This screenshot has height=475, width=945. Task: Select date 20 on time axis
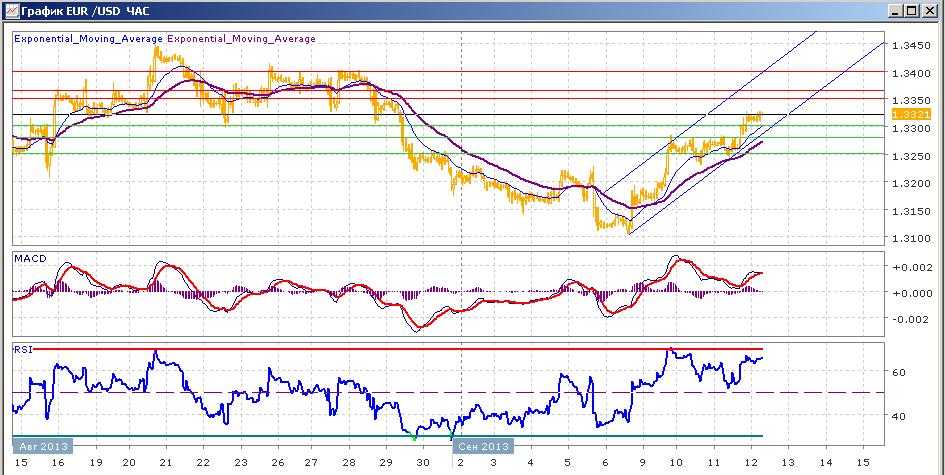point(128,462)
